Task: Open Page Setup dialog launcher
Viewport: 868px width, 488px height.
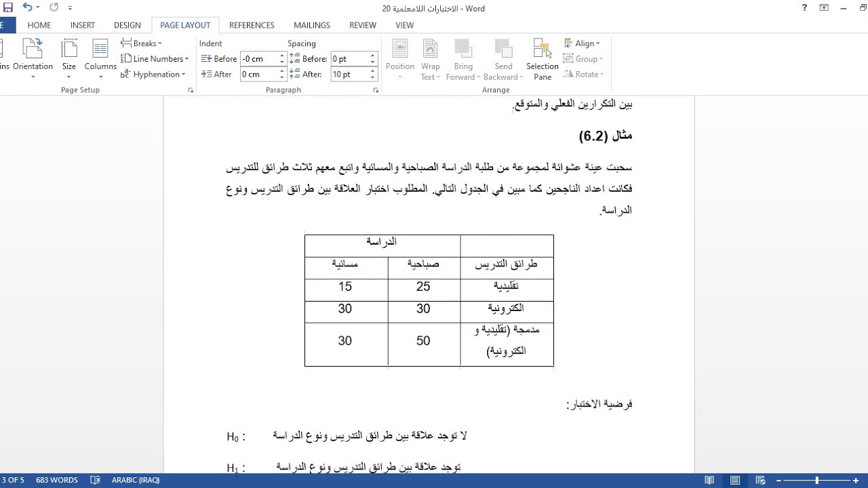Action: tap(191, 90)
